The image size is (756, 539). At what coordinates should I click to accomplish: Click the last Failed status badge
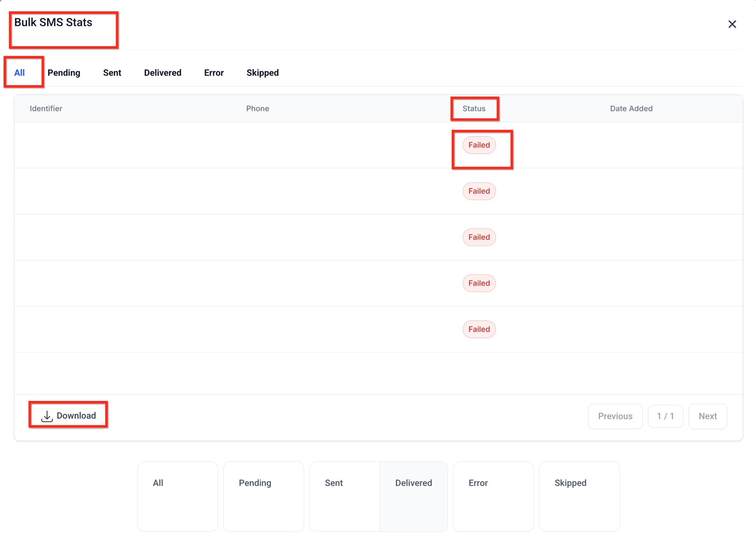[x=479, y=329]
